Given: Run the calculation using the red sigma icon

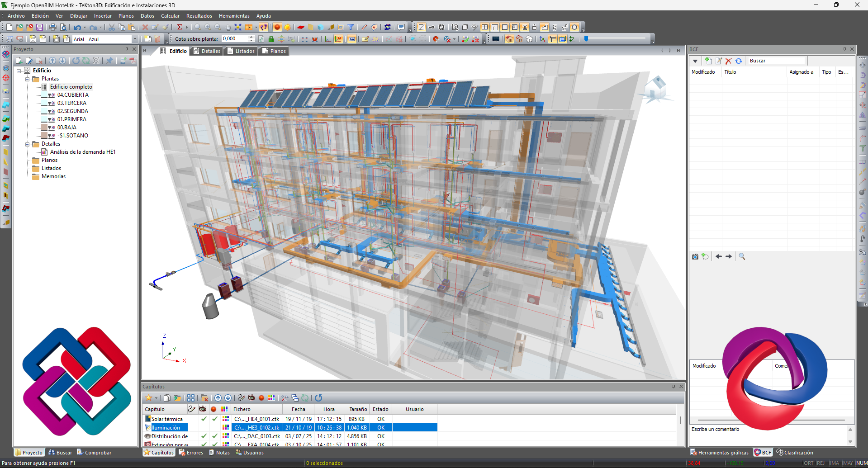Looking at the screenshot, I should click(179, 27).
